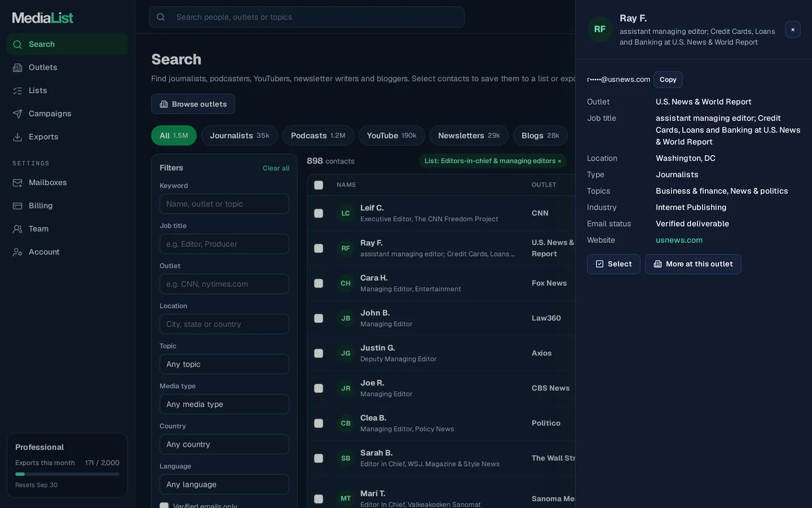Click the JB avatar for John B.
Viewport: 812px width, 508px height.
coord(346,318)
